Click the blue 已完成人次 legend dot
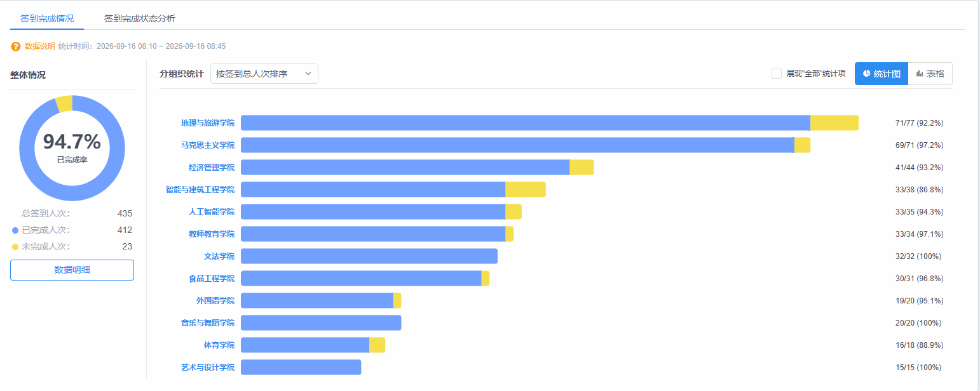The height and width of the screenshot is (391, 980). [15, 230]
